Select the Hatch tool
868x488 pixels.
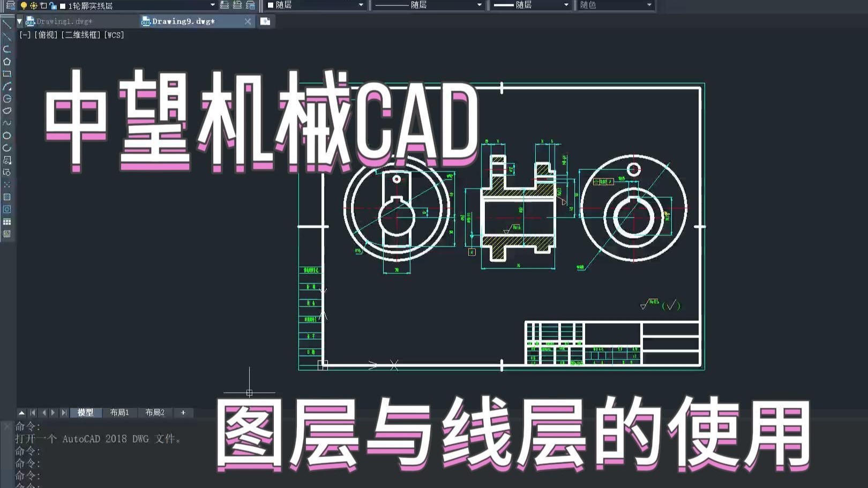pyautogui.click(x=7, y=197)
